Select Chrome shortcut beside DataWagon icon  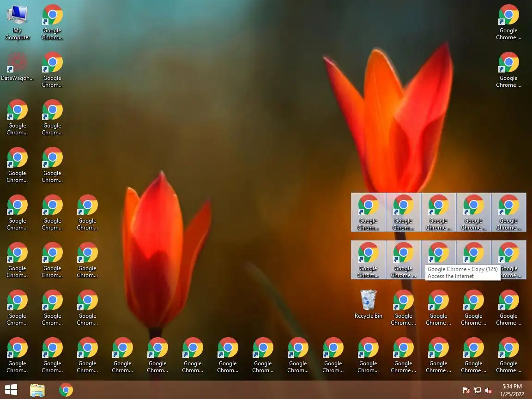(x=52, y=70)
